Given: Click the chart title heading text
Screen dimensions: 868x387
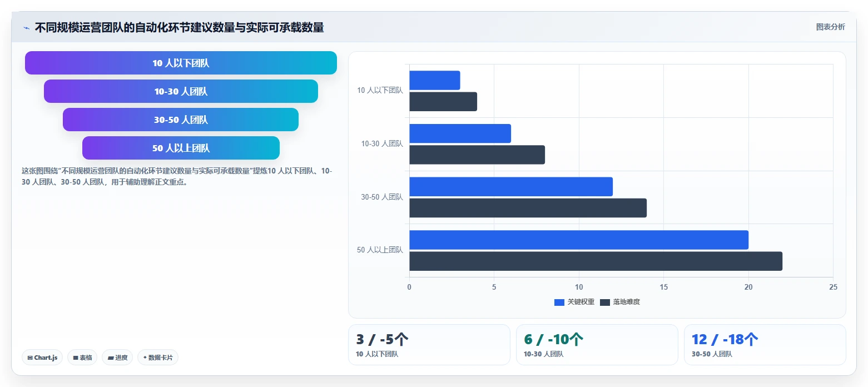Looking at the screenshot, I should tap(179, 27).
